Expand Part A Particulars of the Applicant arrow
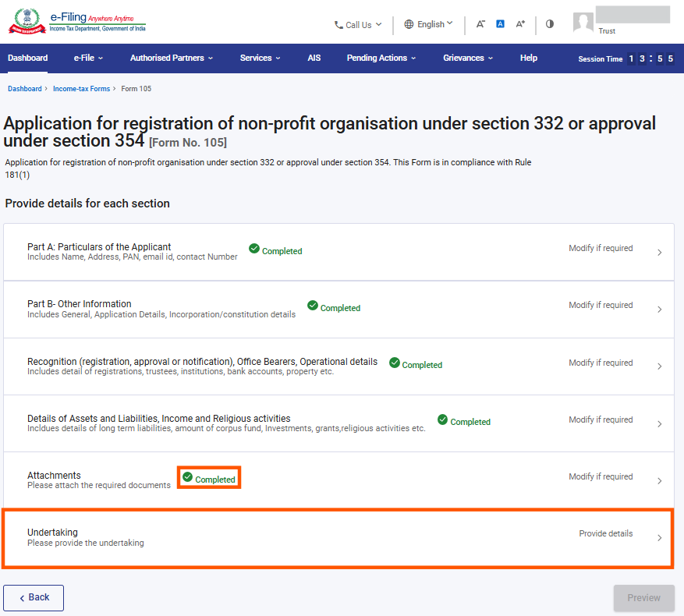684x616 pixels. point(659,253)
